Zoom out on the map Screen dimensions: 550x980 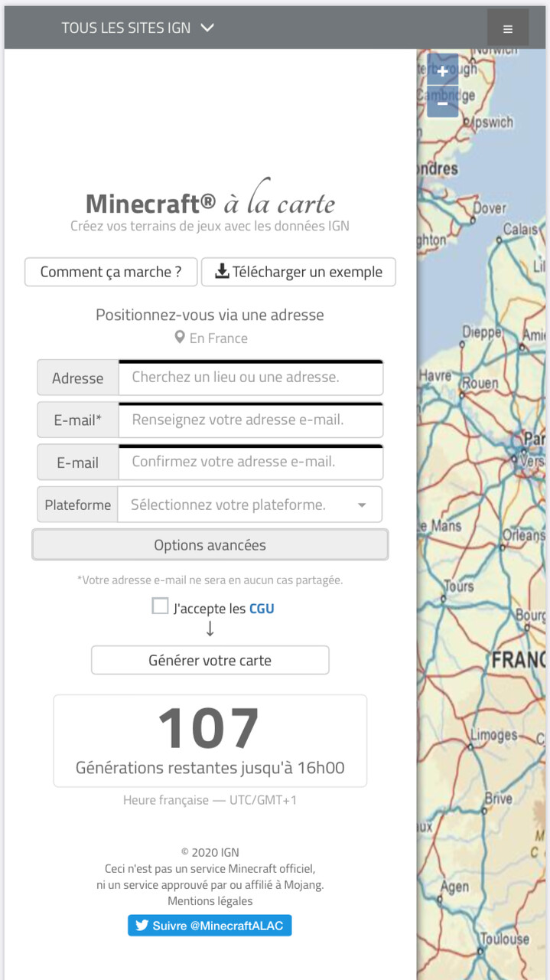point(442,103)
